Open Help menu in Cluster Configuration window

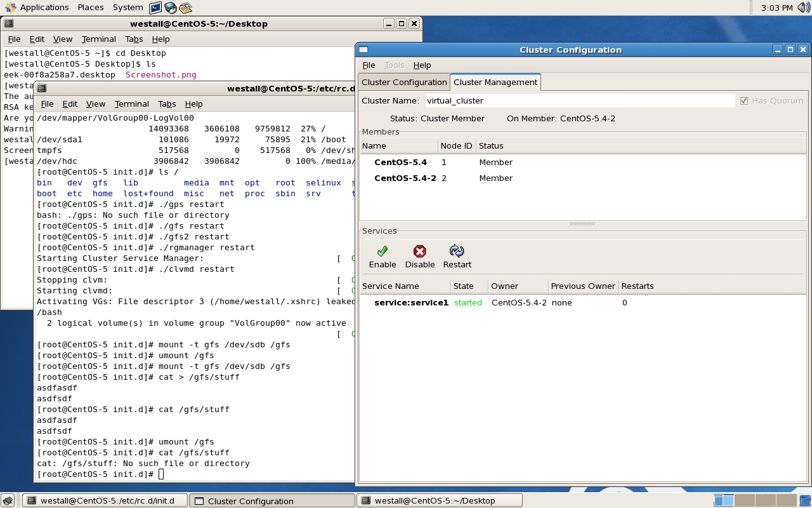pos(422,65)
